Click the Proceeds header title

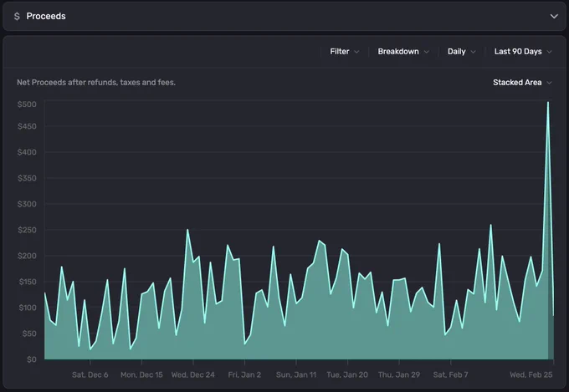click(x=46, y=17)
